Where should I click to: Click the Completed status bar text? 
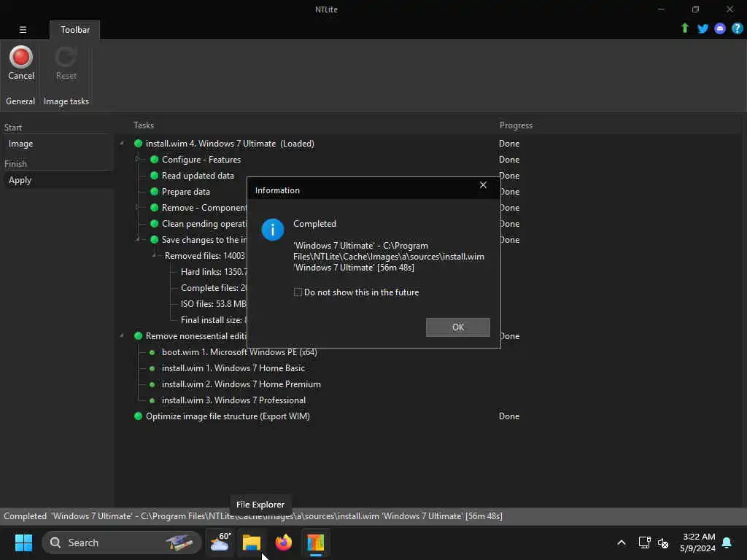point(253,516)
